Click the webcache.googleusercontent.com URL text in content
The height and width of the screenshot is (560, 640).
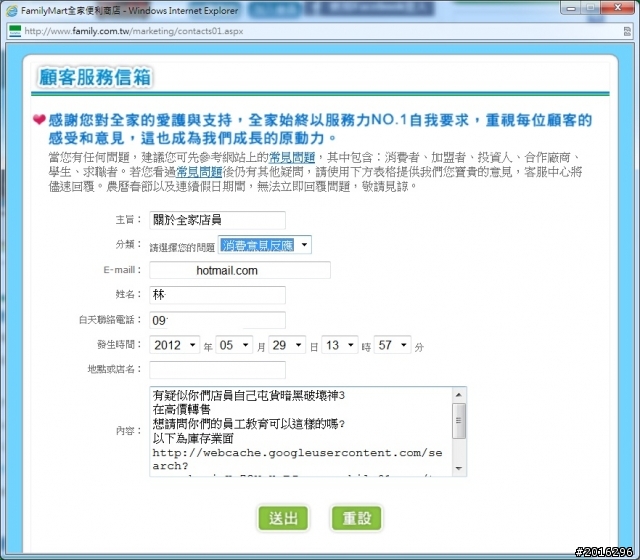[297, 459]
